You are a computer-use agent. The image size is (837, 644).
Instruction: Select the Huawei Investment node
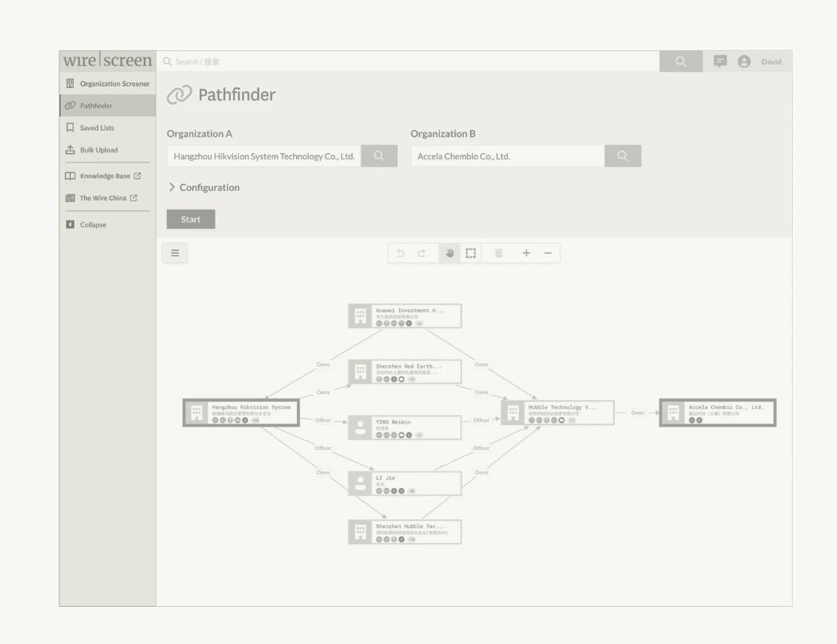[405, 316]
